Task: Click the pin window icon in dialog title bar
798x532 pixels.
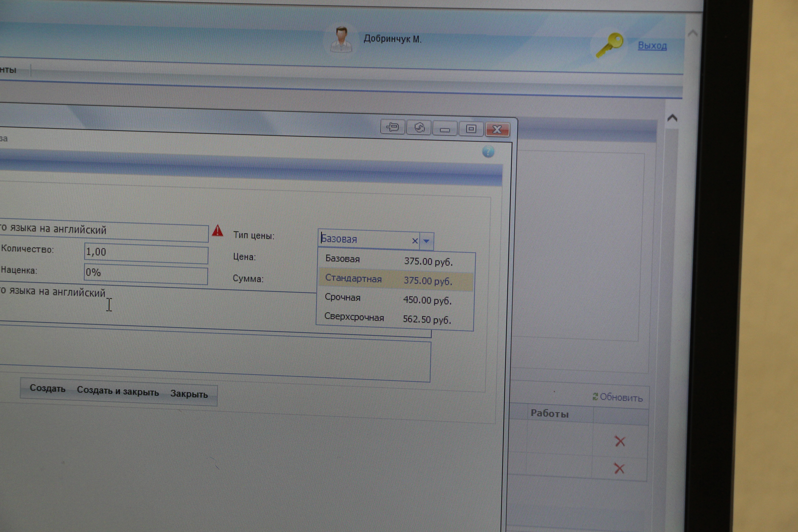Action: [x=393, y=127]
